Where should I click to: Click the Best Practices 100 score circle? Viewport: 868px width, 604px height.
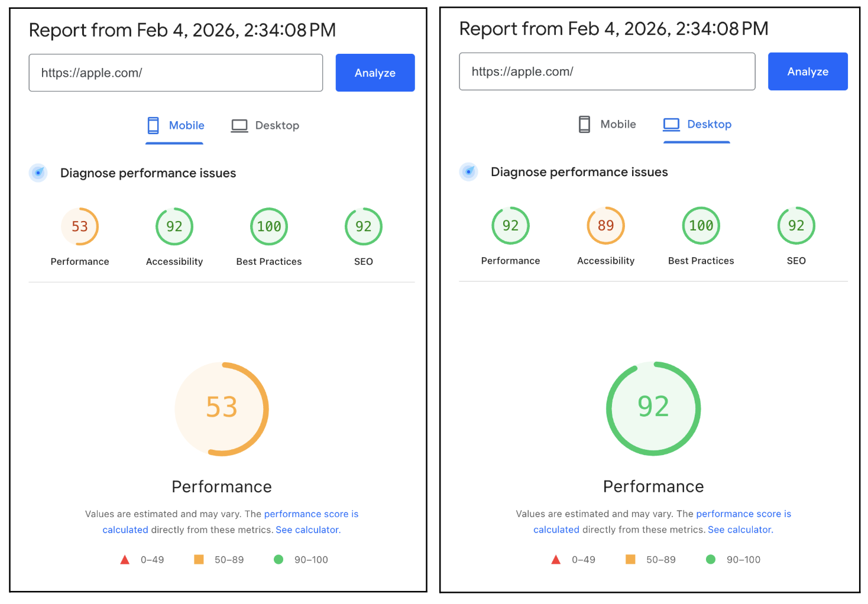(x=268, y=226)
